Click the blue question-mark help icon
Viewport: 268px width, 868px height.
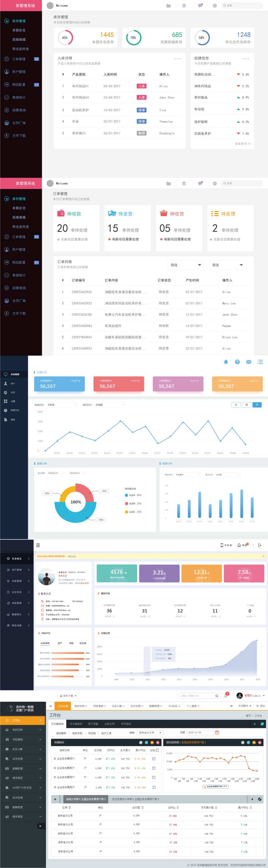[x=237, y=362]
